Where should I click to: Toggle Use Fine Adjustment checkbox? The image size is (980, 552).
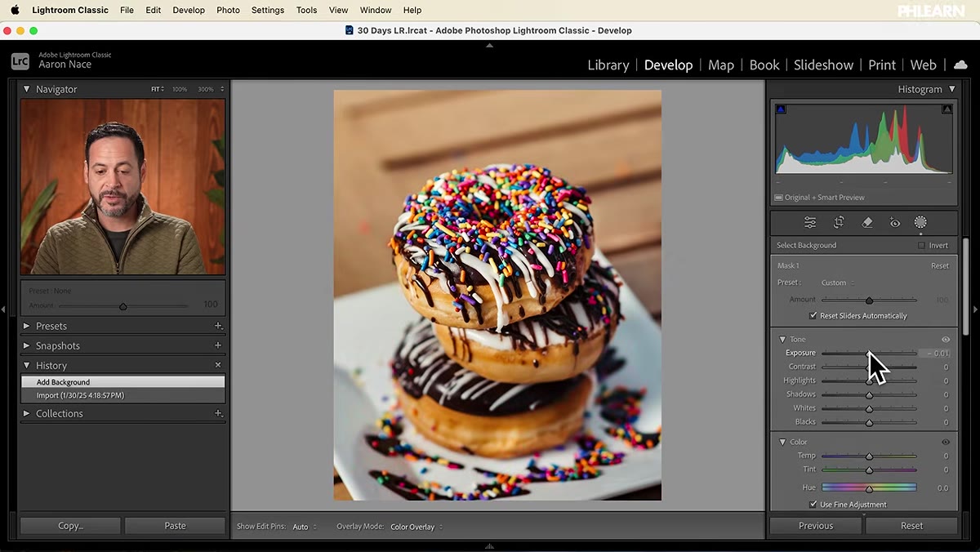(x=813, y=505)
